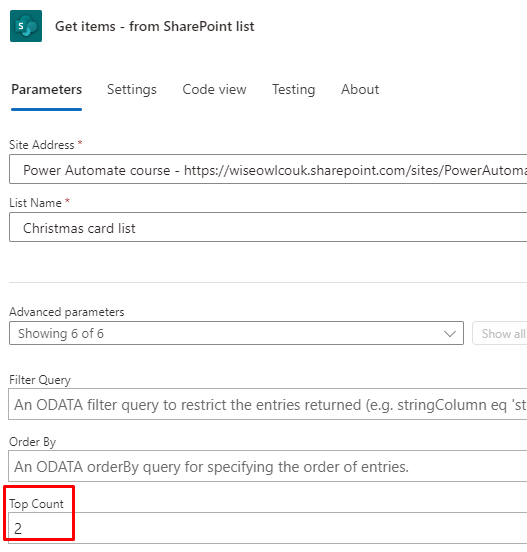Screen dimensions: 527x552
Task: Click into the Order By input
Action: (268, 466)
